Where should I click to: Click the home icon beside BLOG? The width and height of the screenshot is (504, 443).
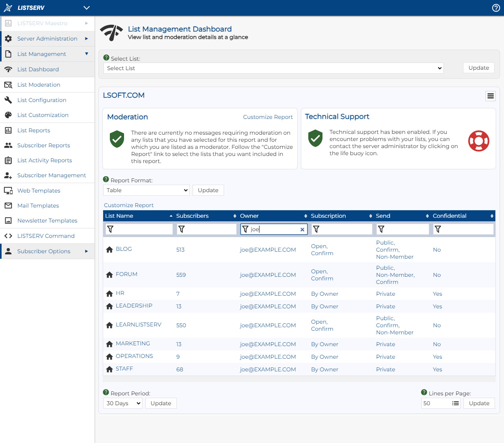[x=109, y=250]
